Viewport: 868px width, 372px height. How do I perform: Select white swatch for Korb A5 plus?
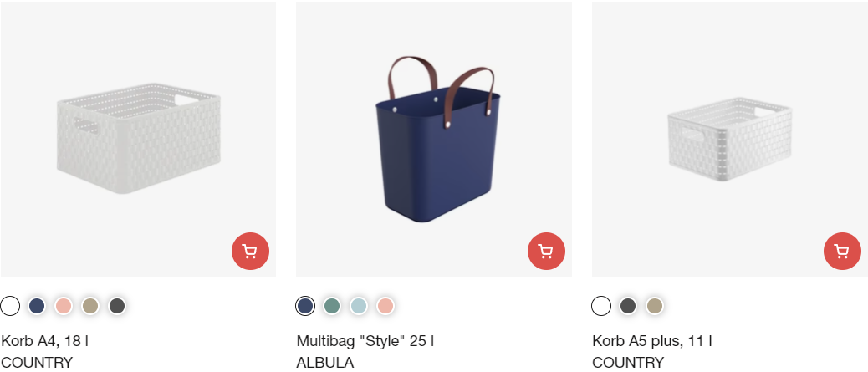point(601,306)
